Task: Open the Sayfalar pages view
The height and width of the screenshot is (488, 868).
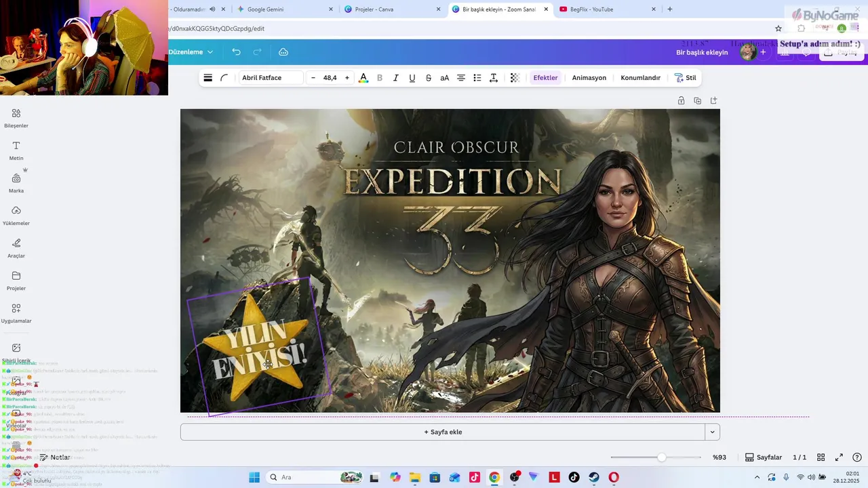Action: [x=764, y=457]
